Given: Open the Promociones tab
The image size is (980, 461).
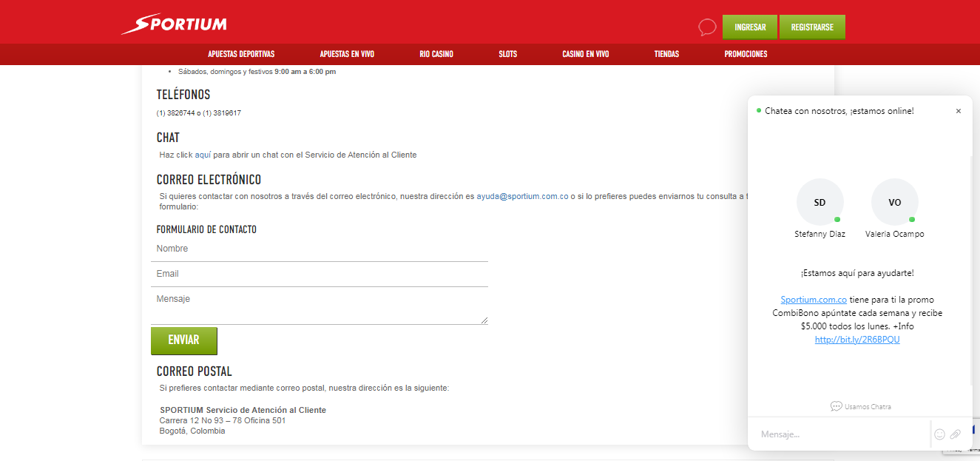Looking at the screenshot, I should click(746, 54).
